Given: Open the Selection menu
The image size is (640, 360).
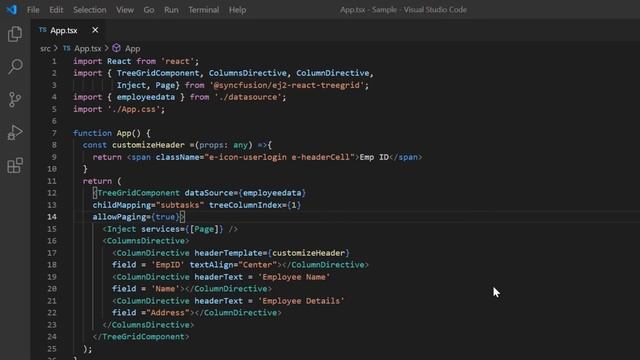Looking at the screenshot, I should coord(89,10).
